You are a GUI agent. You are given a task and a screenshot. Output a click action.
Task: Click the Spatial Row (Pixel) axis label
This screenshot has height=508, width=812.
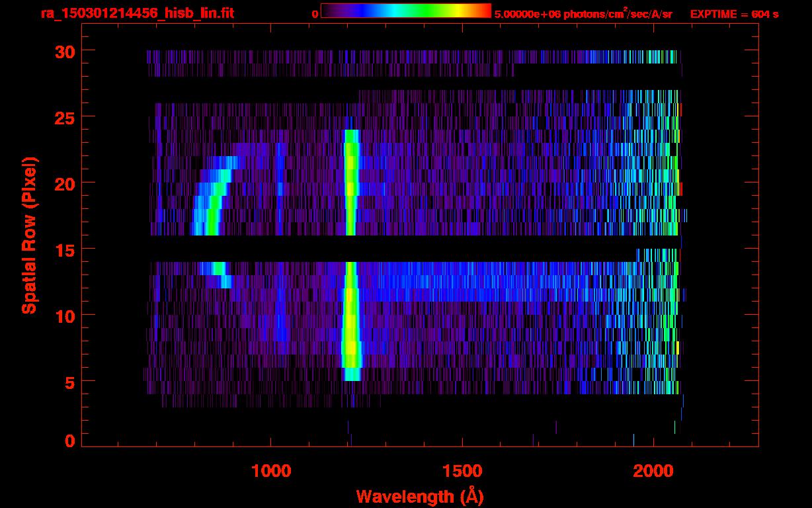click(x=28, y=235)
